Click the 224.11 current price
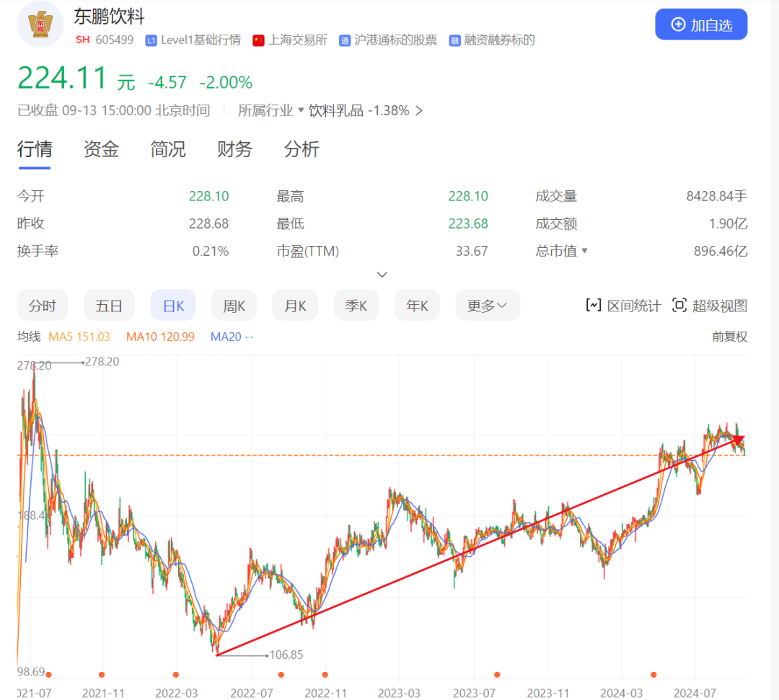The width and height of the screenshot is (779, 700). coord(62,79)
